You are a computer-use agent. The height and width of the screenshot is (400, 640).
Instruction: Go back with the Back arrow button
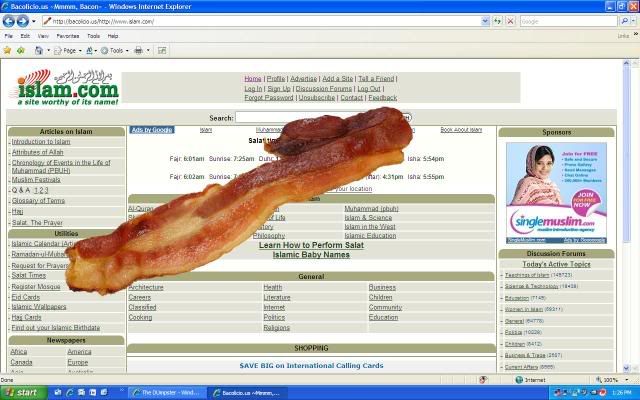[x=9, y=21]
